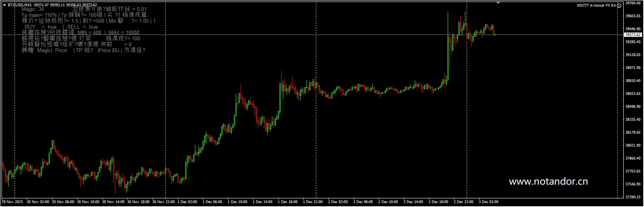
Task: Click the '2 Dec 14:00' time axis label
Action: click(x=413, y=202)
